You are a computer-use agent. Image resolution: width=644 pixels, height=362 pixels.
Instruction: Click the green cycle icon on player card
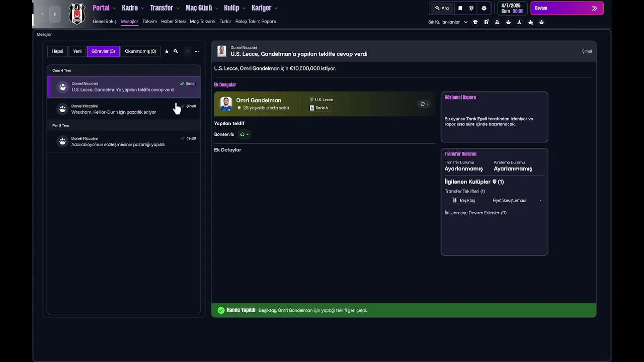point(423,104)
